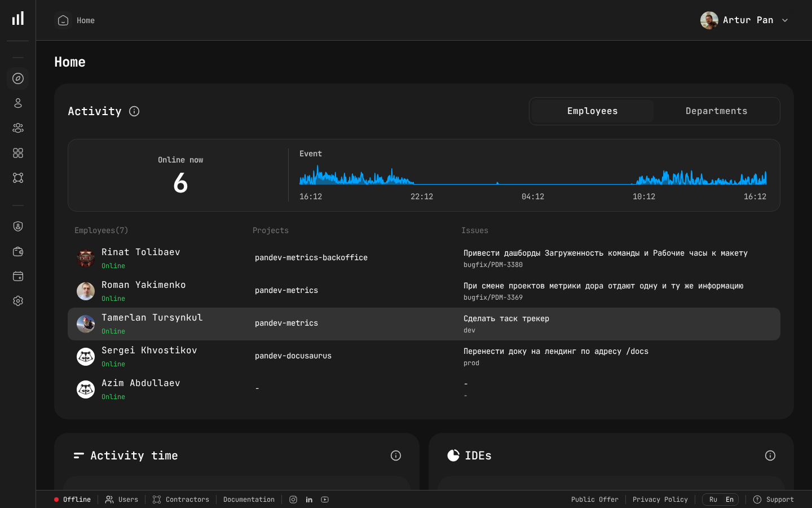This screenshot has width=812, height=508.
Task: Open the Privacy Policy link
Action: pos(660,500)
